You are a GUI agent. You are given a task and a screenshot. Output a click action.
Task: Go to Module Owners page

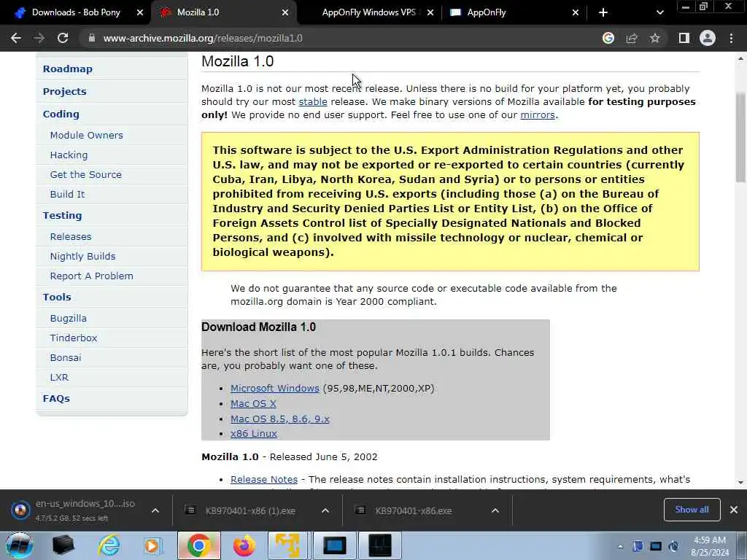point(86,135)
